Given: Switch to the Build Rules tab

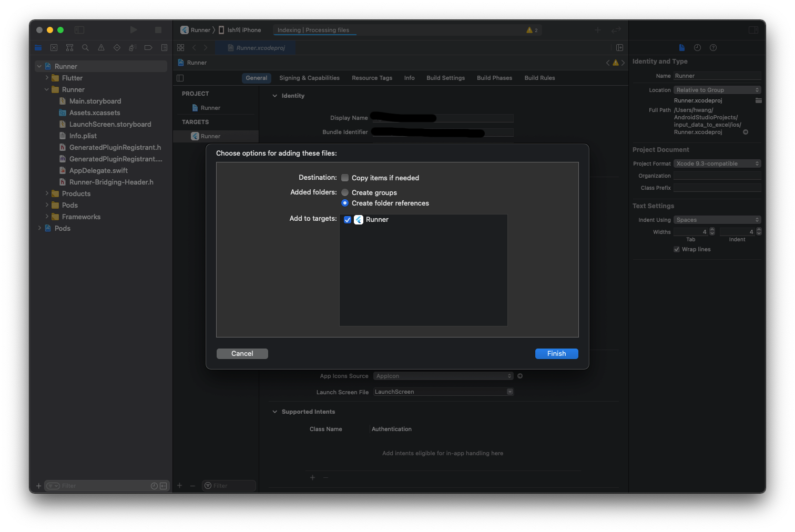Looking at the screenshot, I should tap(539, 78).
